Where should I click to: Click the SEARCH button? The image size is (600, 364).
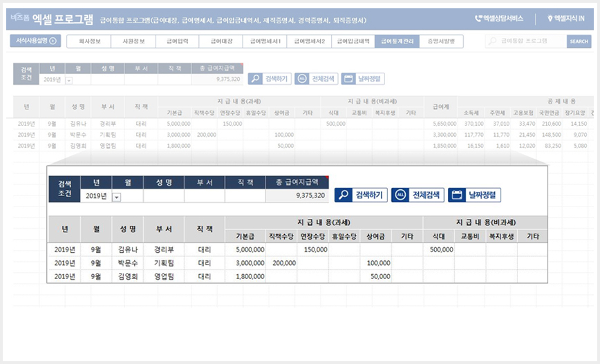[x=579, y=41]
